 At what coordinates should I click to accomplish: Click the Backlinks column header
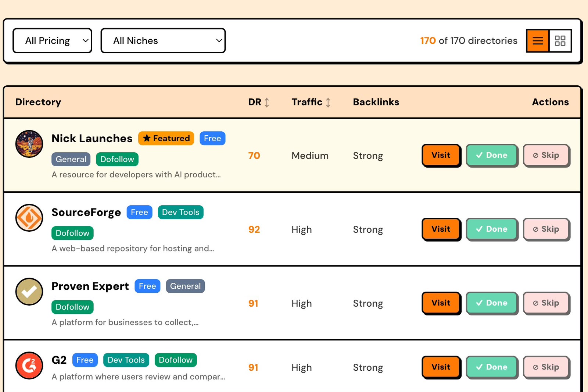376,102
